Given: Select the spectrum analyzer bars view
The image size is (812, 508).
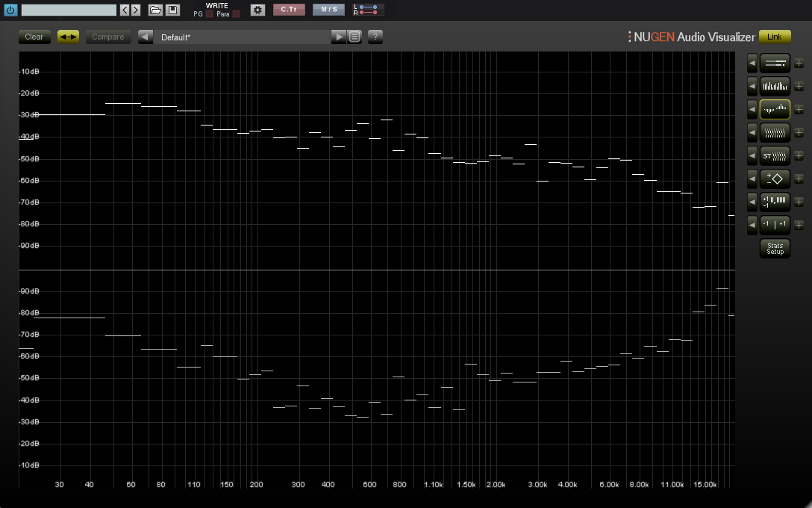Looking at the screenshot, I should click(x=775, y=86).
